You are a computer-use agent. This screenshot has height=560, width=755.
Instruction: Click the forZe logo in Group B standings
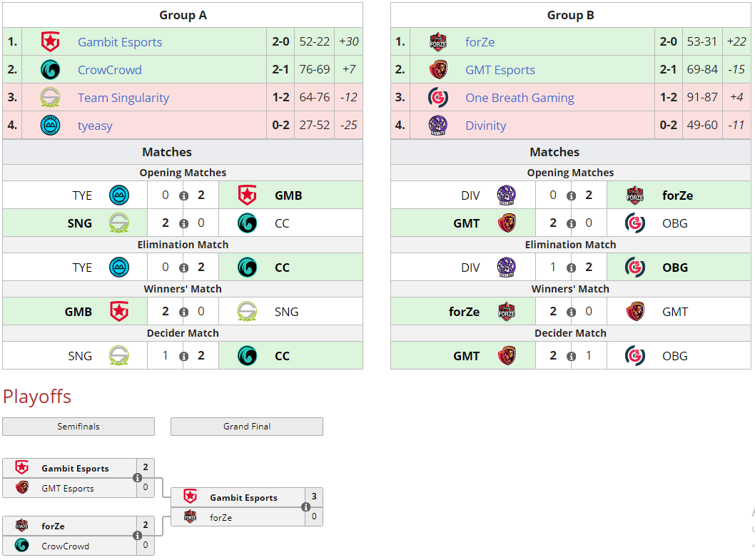pyautogui.click(x=437, y=42)
